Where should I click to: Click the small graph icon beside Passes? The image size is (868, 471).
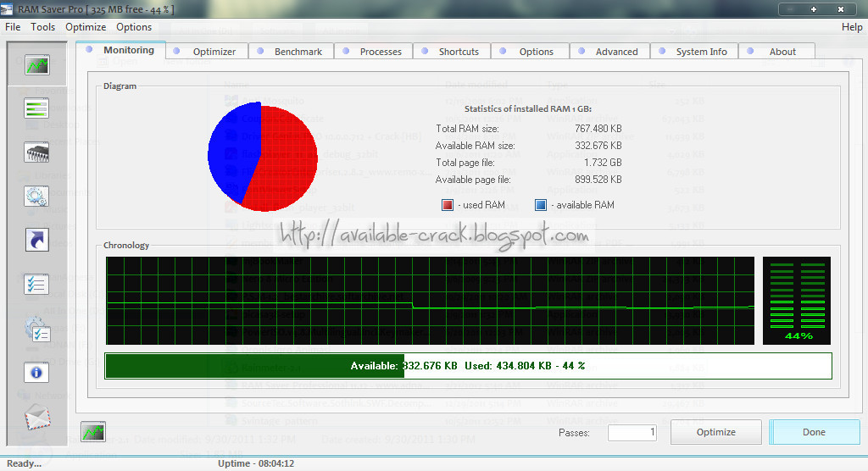point(93,432)
